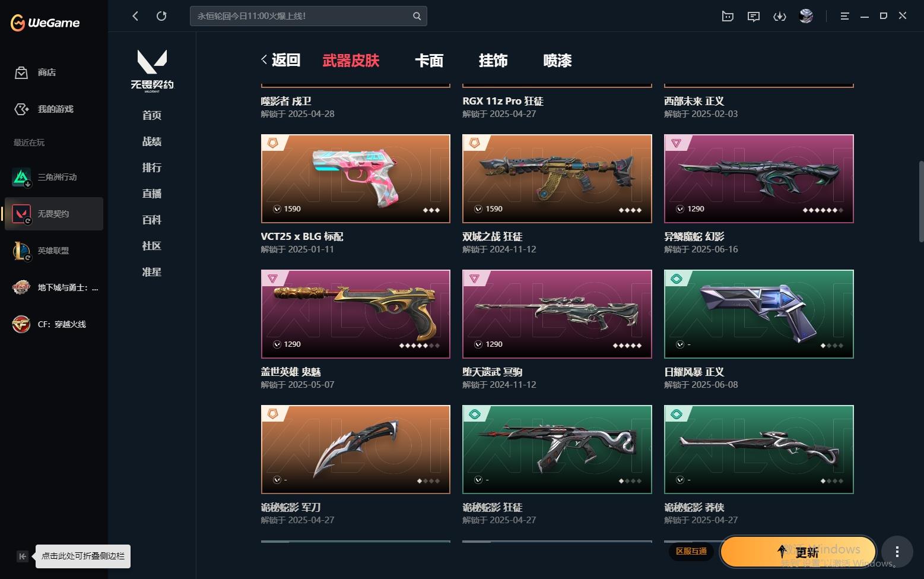Switch to the 挂饰 tab
Viewport: 924px width, 579px height.
(x=493, y=61)
